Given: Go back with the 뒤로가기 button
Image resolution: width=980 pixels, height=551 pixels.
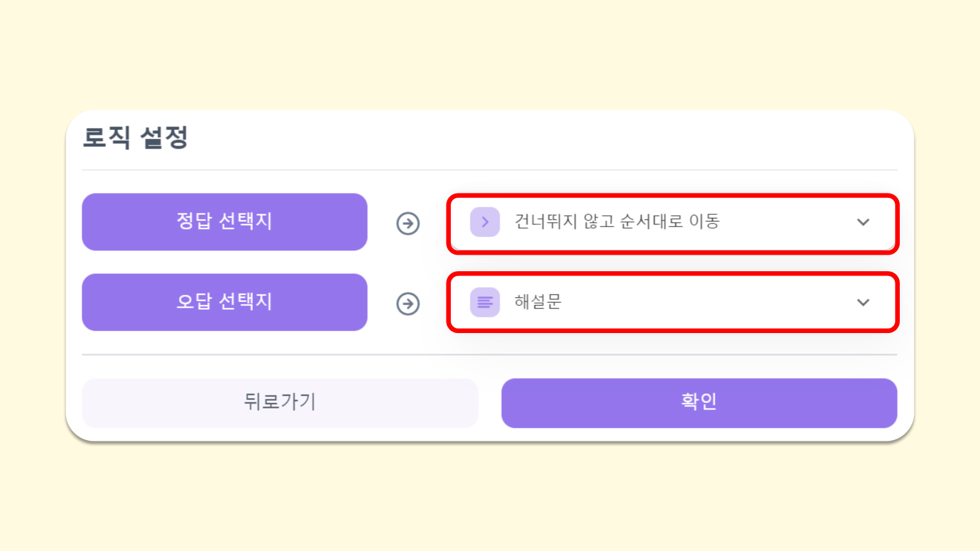Looking at the screenshot, I should pos(280,402).
